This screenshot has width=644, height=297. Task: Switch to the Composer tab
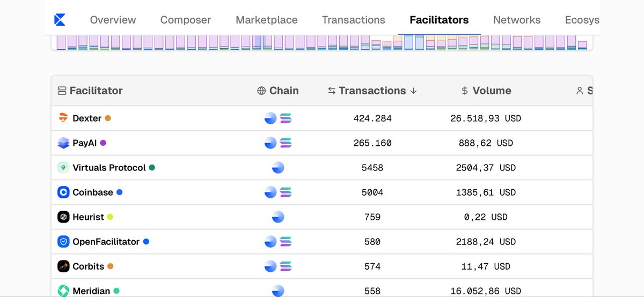tap(186, 20)
